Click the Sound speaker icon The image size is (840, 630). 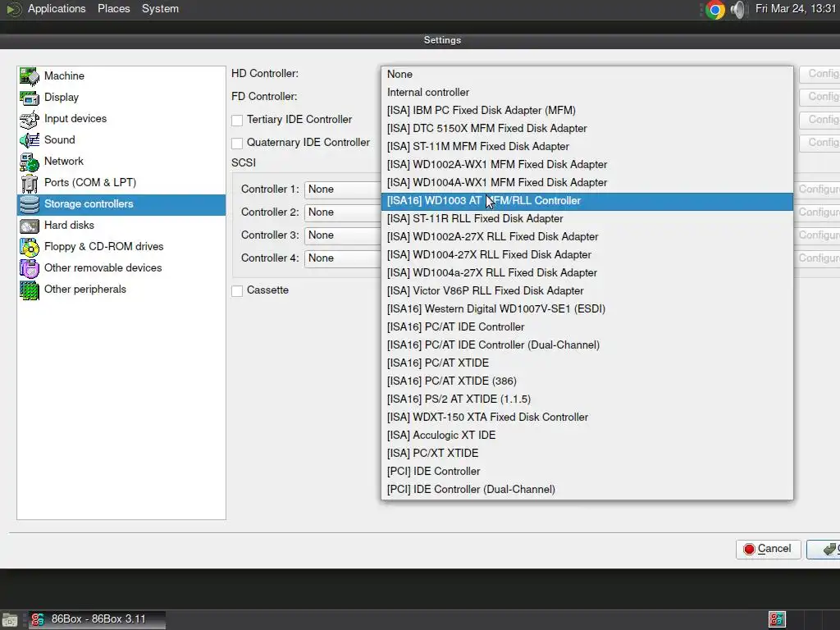tap(30, 140)
